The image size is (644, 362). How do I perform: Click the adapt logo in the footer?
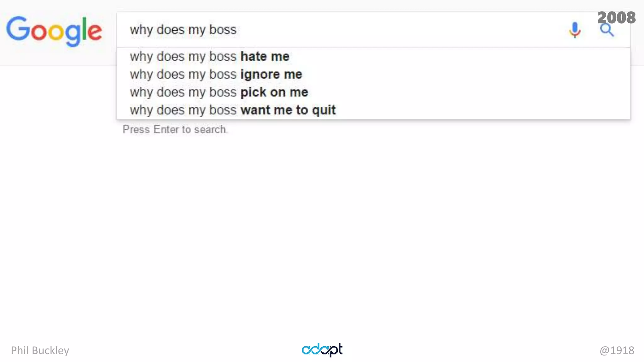(x=322, y=349)
